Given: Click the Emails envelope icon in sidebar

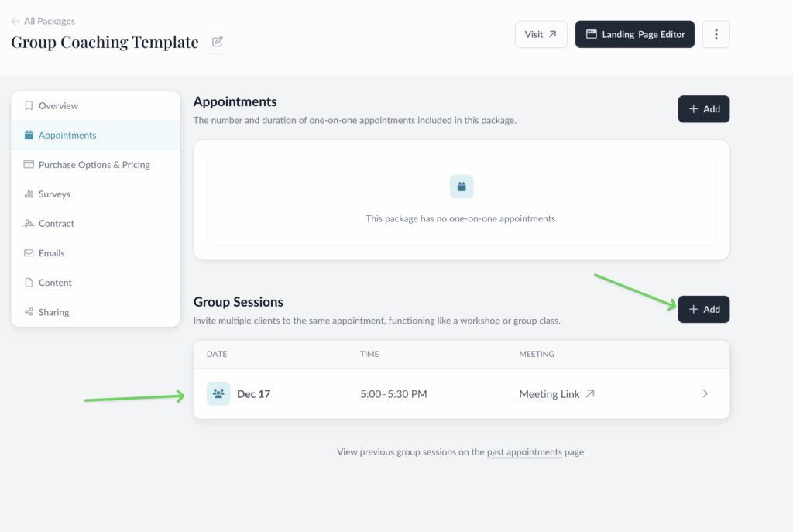Looking at the screenshot, I should 29,253.
